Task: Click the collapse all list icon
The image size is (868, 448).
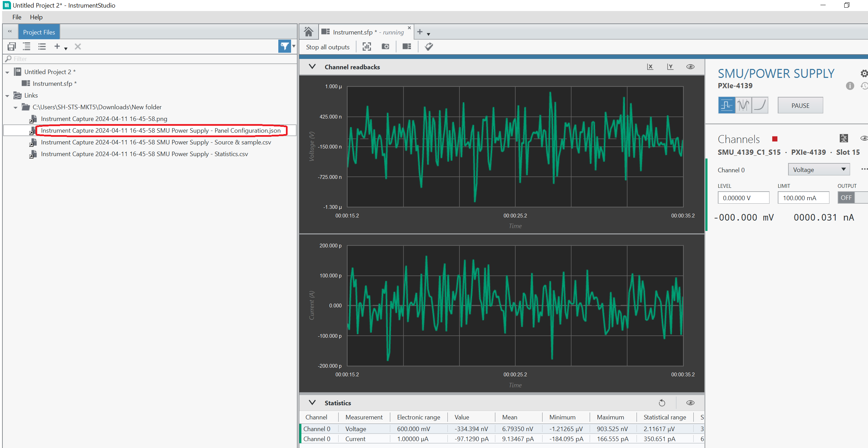Action: 42,47
